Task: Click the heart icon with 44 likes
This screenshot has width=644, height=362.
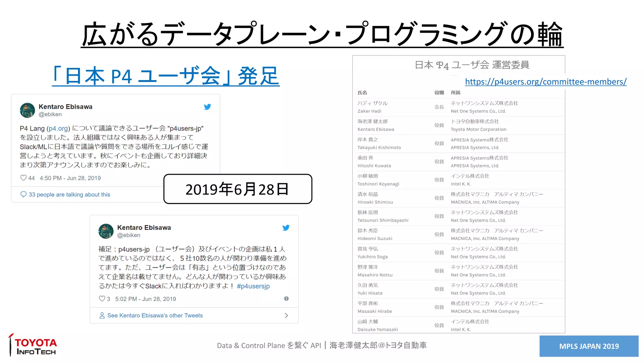Action: tap(23, 178)
